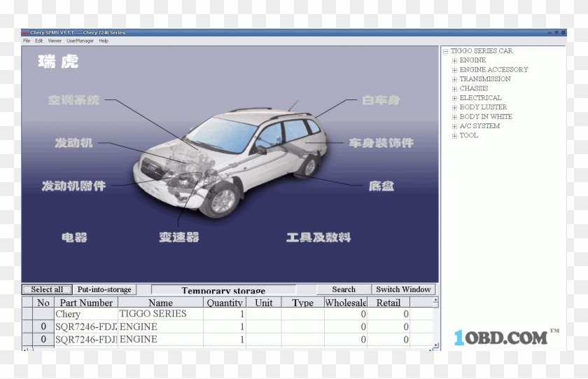This screenshot has height=379, width=588.
Task: Click the Part Number column header
Action: coord(86,303)
